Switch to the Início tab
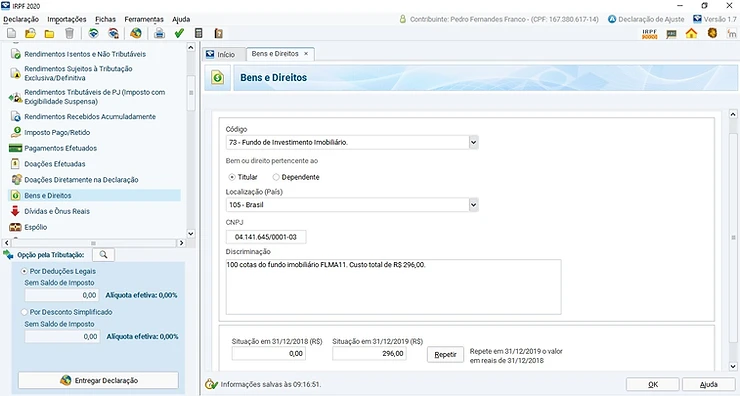The width and height of the screenshot is (740, 396). (x=225, y=54)
